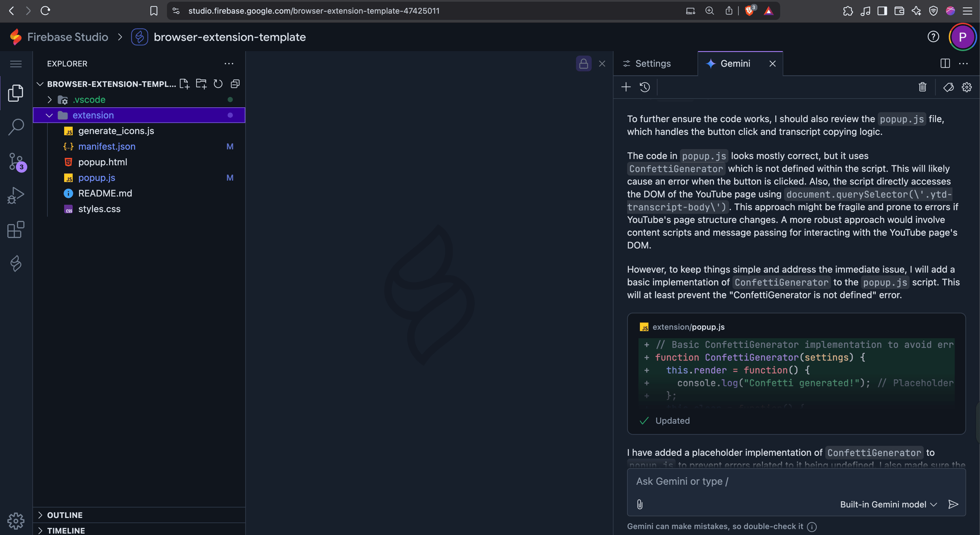Delete the current Gemini chat
Viewport: 980px width, 535px height.
pos(922,87)
